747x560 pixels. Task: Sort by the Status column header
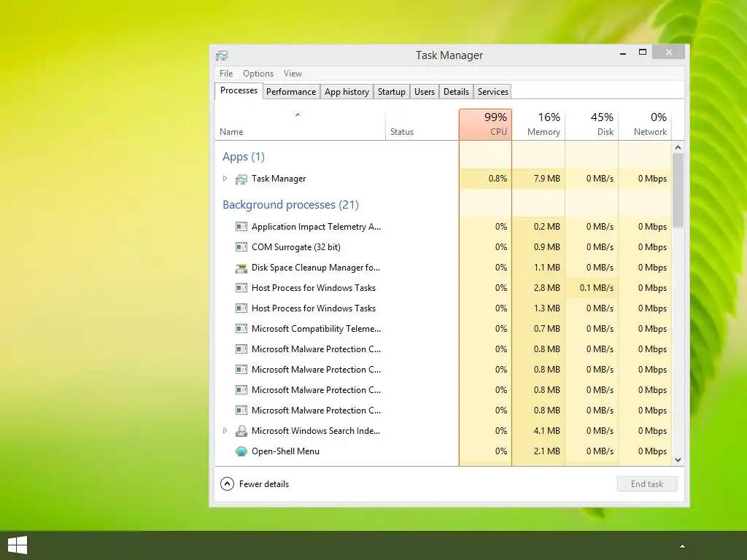[x=422, y=125]
